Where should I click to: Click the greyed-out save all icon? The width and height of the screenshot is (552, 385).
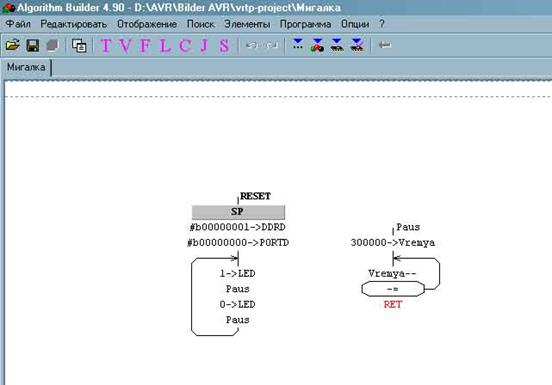pyautogui.click(x=52, y=45)
